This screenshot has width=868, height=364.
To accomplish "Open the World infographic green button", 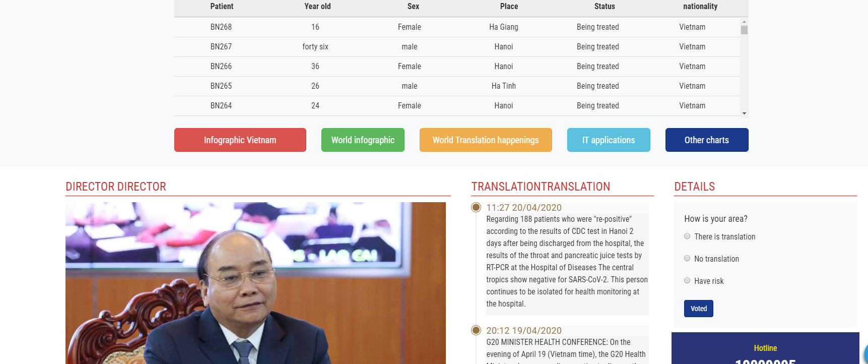I will click(363, 140).
